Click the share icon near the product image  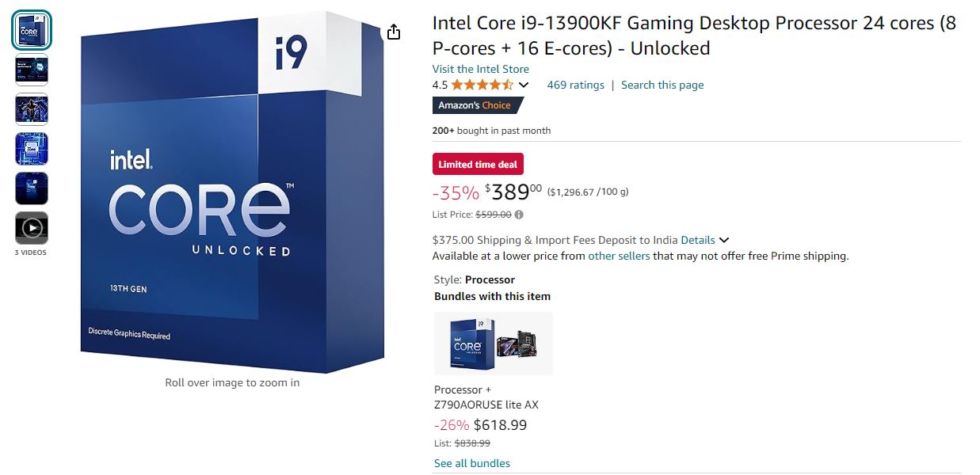point(394,31)
